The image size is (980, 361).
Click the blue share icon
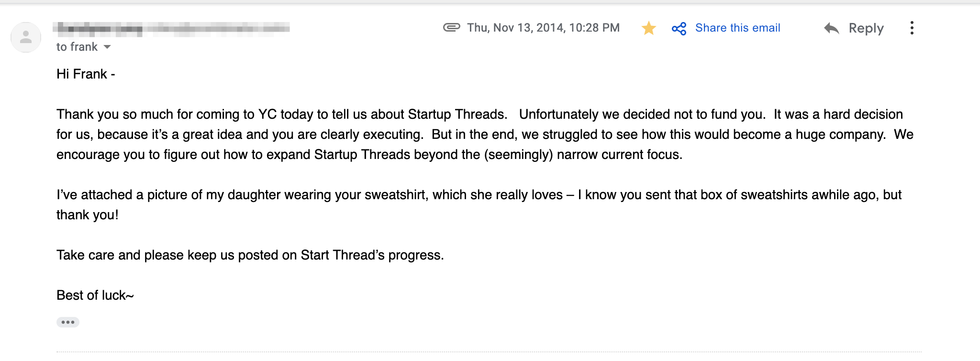point(679,29)
